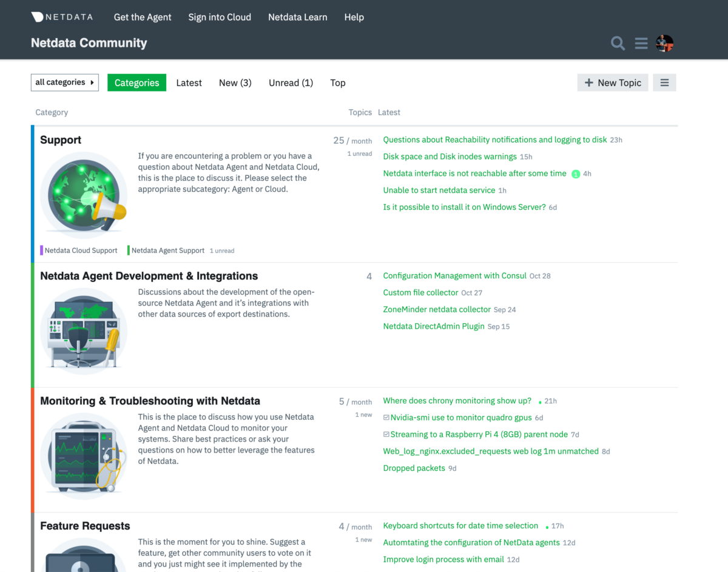
Task: Open 'Disk space and Disk inodes warnings' topic
Action: (450, 156)
